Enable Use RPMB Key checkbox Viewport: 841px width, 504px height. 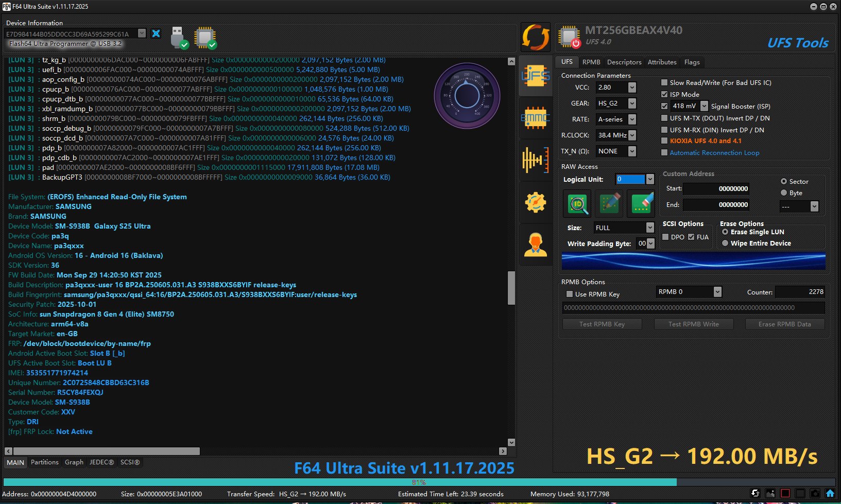tap(570, 294)
